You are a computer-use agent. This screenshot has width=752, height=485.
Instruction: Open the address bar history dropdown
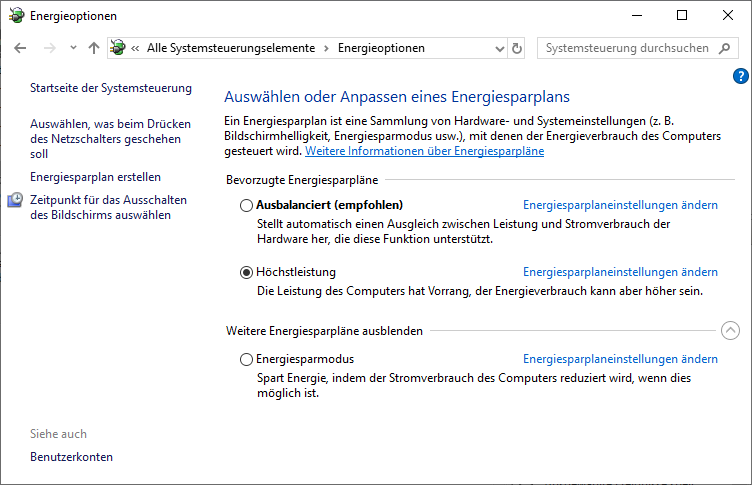pos(499,48)
